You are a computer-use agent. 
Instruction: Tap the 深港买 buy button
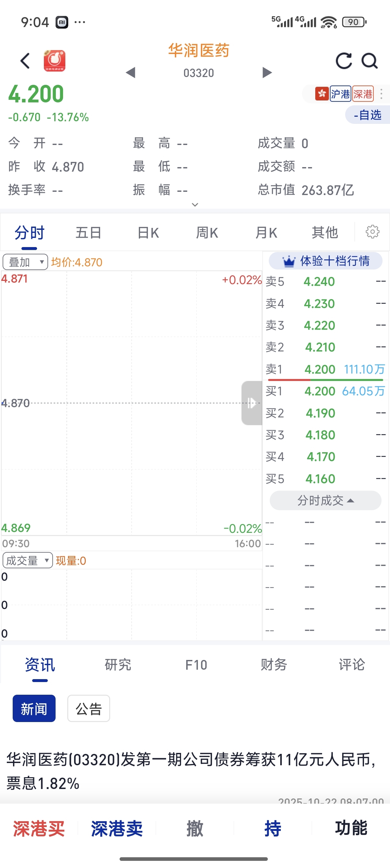tap(39, 828)
